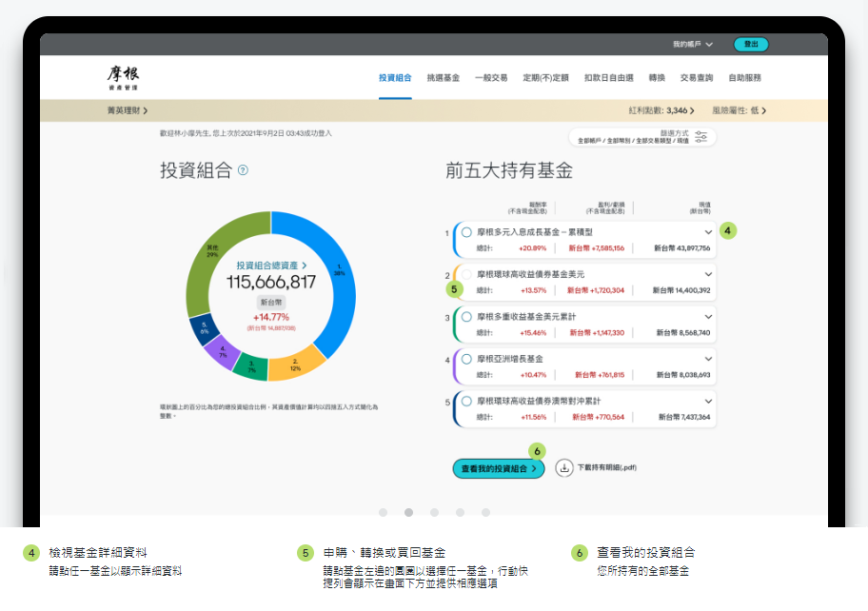
Task: Open the 我的帳戶 dropdown menu
Action: (693, 45)
